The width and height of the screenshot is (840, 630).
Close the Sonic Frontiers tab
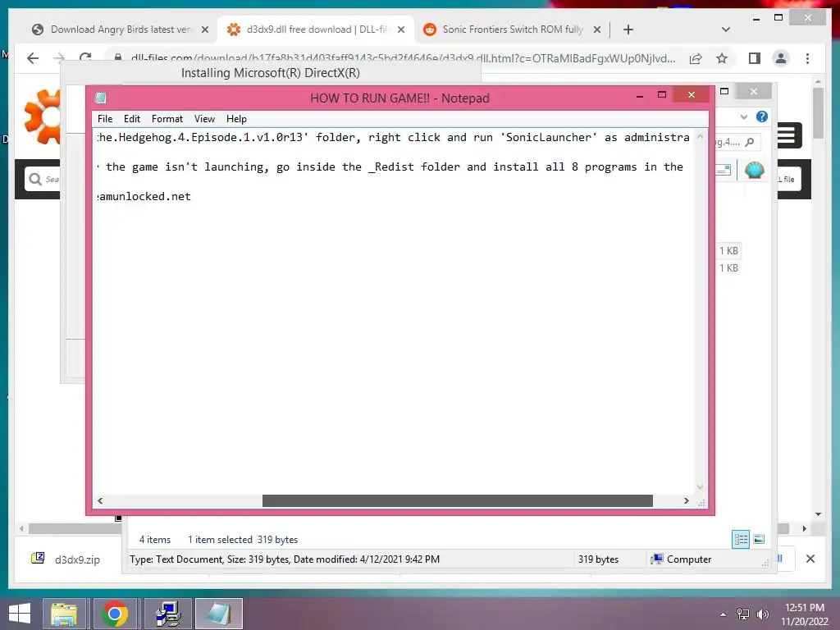click(597, 30)
